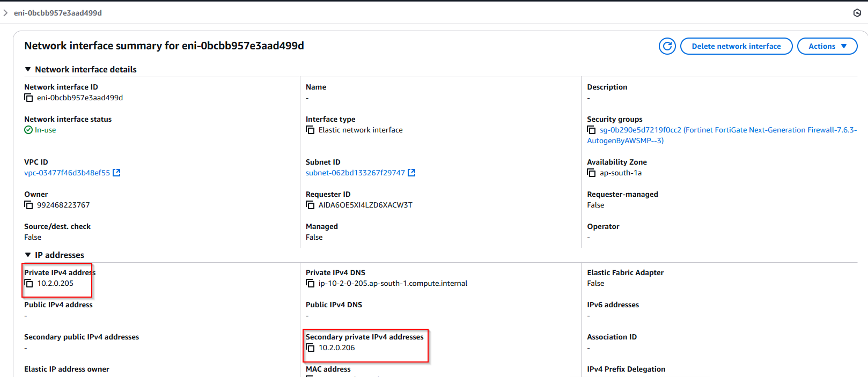Select Elastic network interface text
The width and height of the screenshot is (868, 377).
361,130
